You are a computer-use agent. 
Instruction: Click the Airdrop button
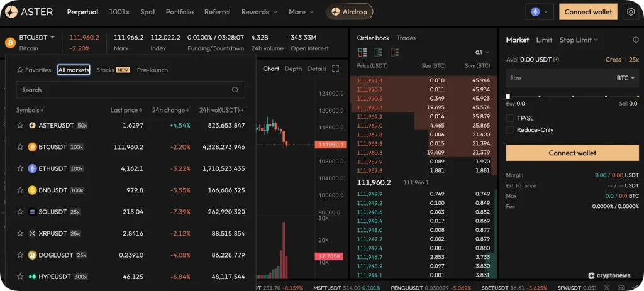[350, 12]
